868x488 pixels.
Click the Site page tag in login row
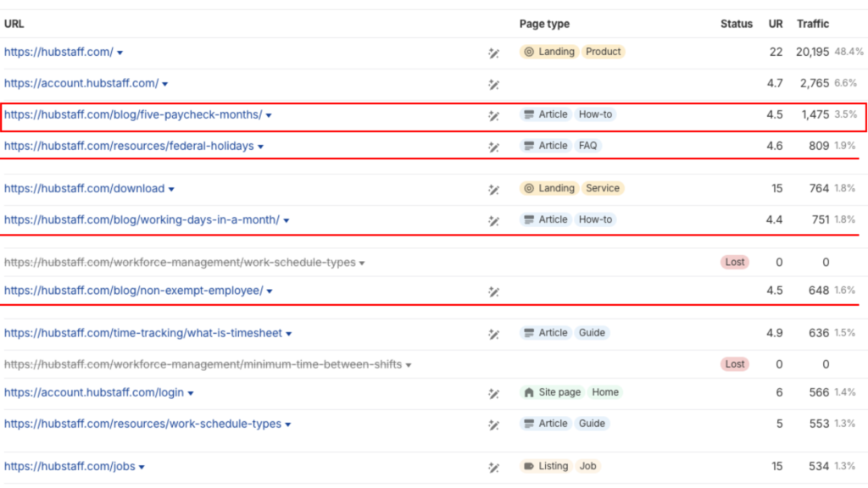552,392
